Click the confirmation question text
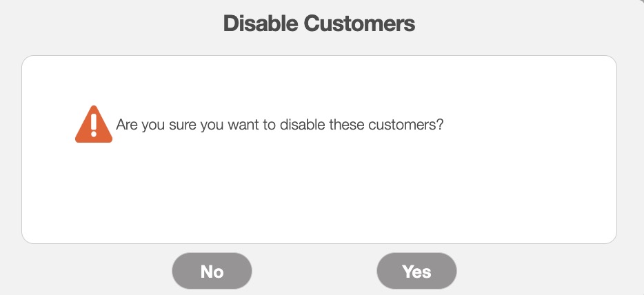Screen dimensions: 644x295 279,126
